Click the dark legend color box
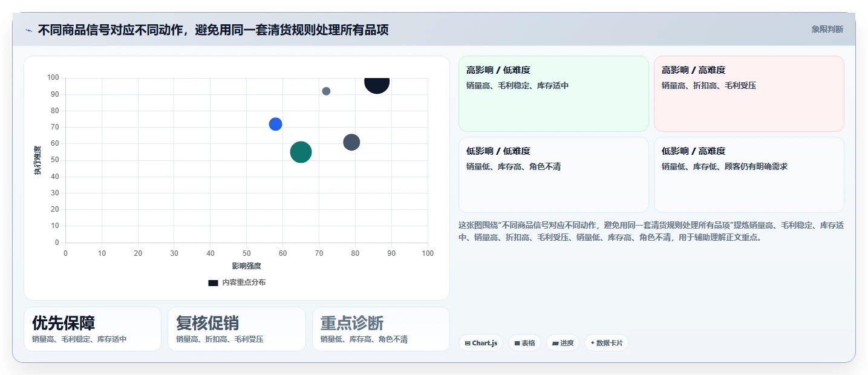 pyautogui.click(x=213, y=282)
